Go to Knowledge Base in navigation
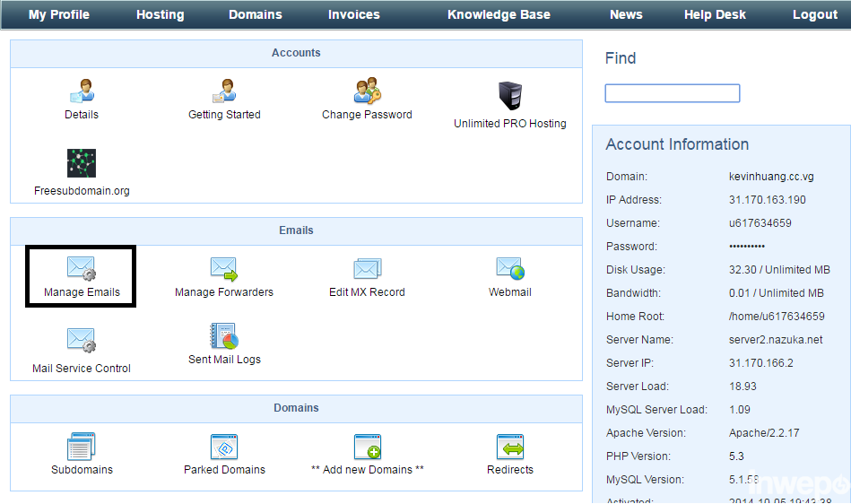Viewport: 851px width, 504px height. coord(499,14)
